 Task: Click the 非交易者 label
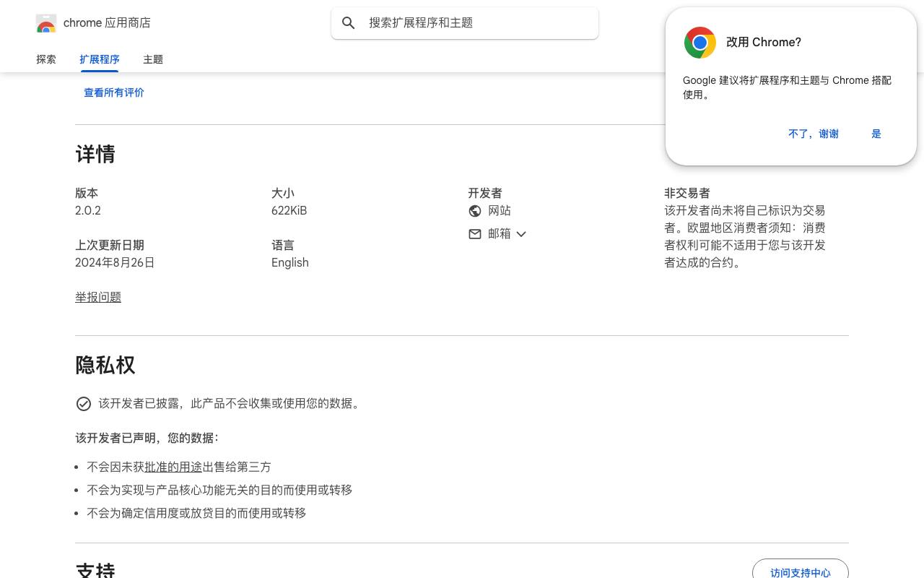pyautogui.click(x=687, y=194)
